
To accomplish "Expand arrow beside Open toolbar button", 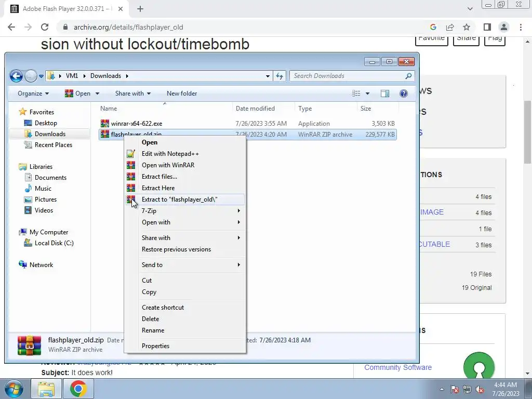I will pos(97,94).
